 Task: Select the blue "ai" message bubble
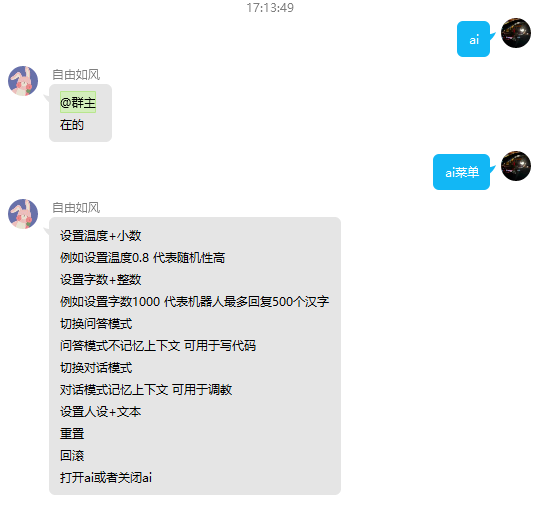click(473, 39)
